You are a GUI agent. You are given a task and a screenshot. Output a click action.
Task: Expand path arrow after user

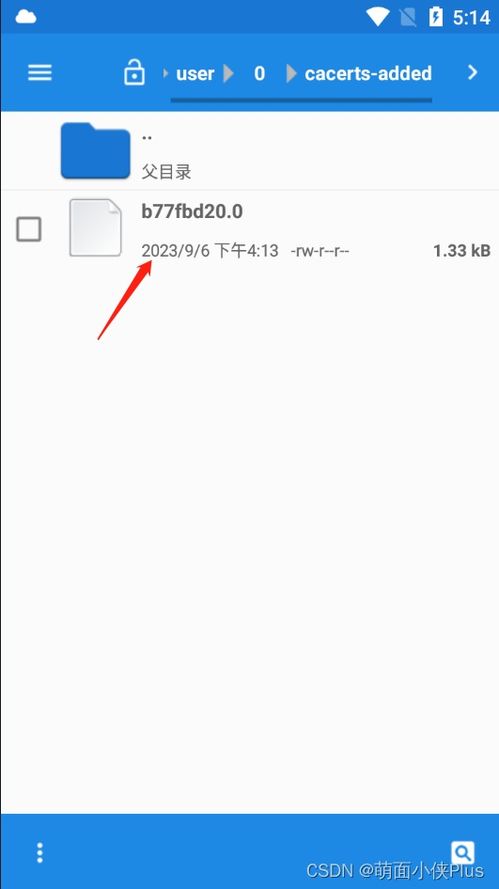pyautogui.click(x=229, y=74)
